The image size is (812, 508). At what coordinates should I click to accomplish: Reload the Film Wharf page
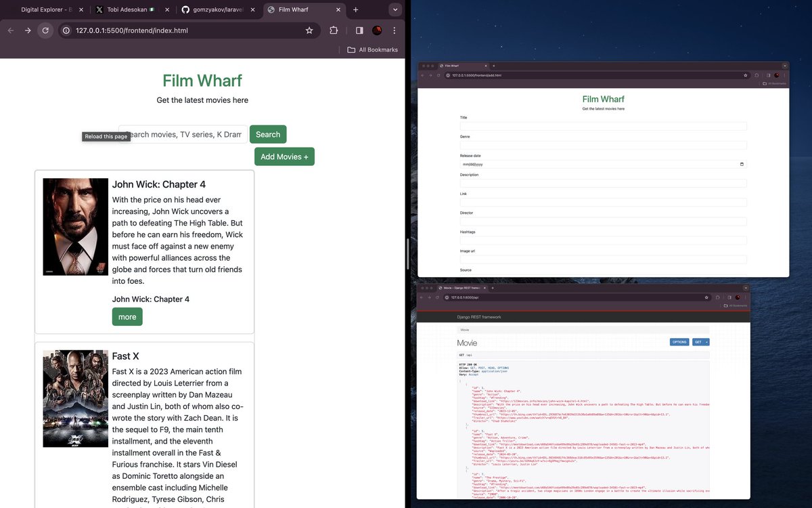45,30
